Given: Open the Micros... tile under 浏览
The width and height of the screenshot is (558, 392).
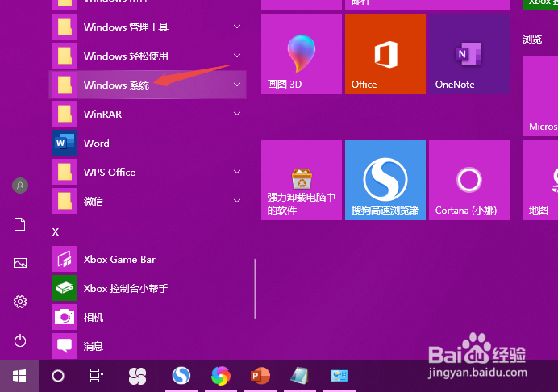Looking at the screenshot, I should [x=540, y=96].
